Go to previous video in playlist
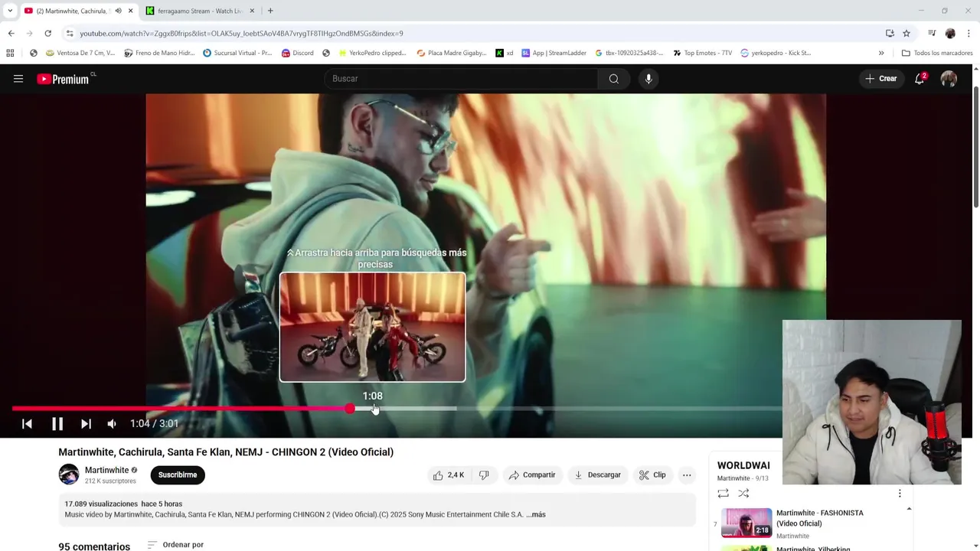 click(x=27, y=424)
